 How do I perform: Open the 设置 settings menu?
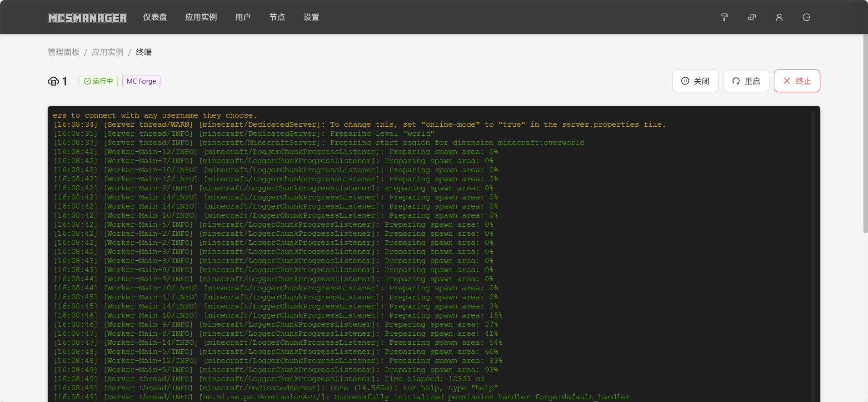(311, 17)
